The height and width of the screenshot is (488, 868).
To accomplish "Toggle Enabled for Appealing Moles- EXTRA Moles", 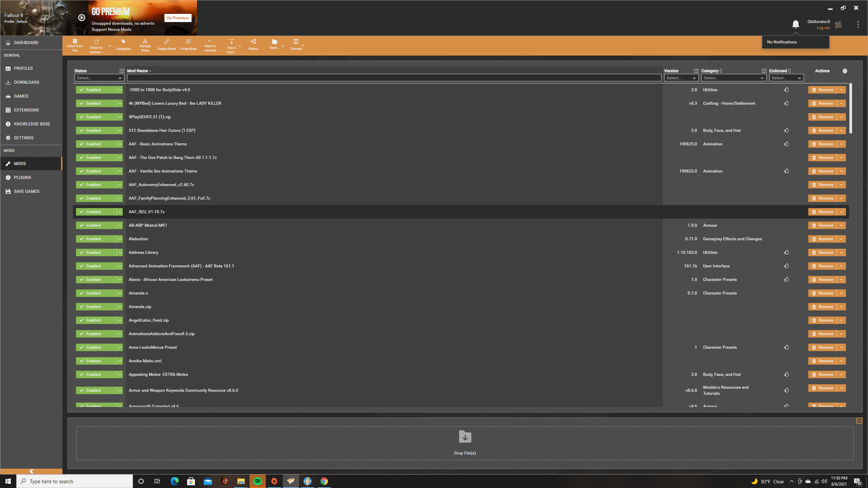I will (96, 374).
